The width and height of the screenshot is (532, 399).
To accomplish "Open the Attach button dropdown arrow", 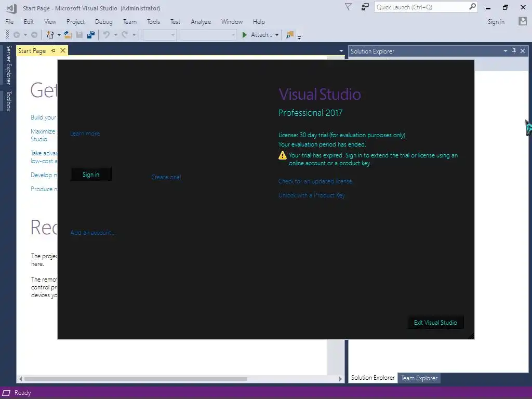I will click(x=277, y=35).
